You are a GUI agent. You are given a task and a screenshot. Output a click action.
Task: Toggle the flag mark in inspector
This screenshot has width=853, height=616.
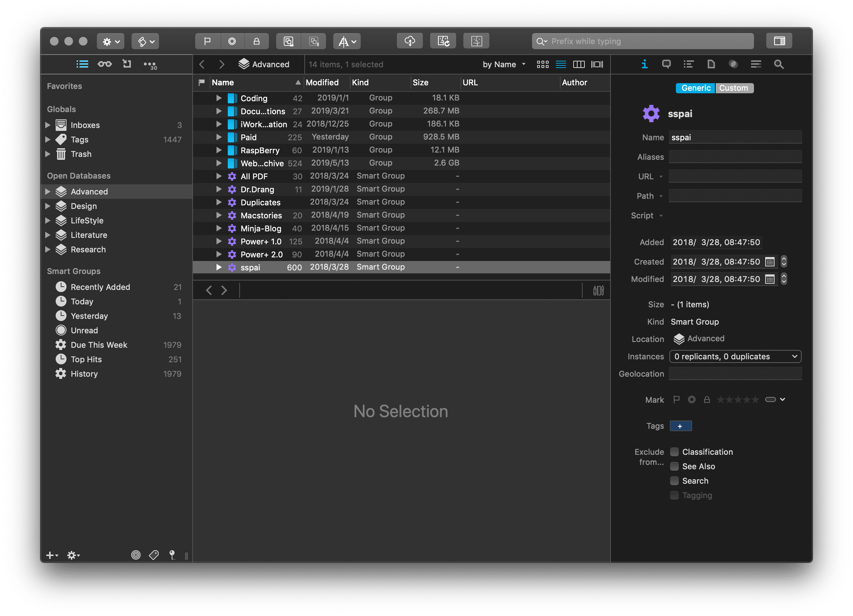(676, 399)
